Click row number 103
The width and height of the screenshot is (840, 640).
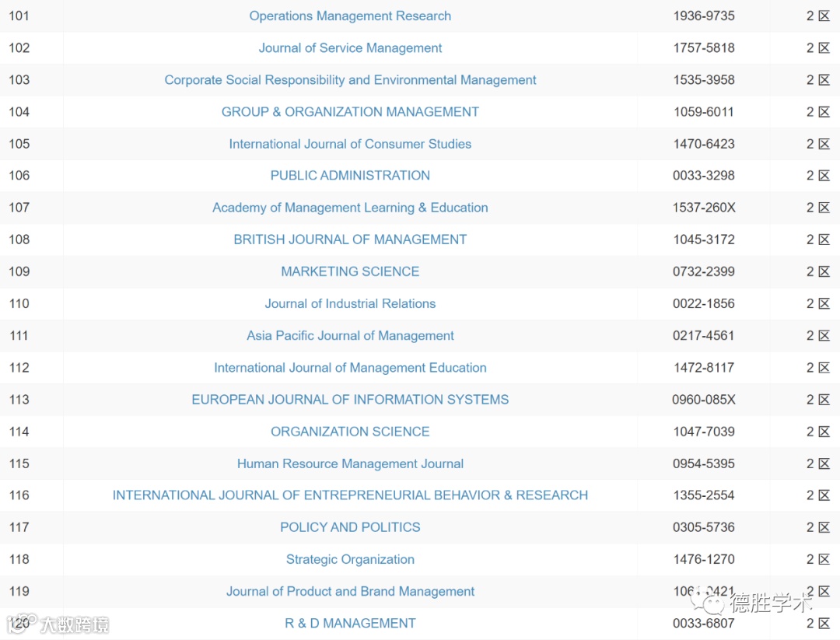(x=19, y=80)
